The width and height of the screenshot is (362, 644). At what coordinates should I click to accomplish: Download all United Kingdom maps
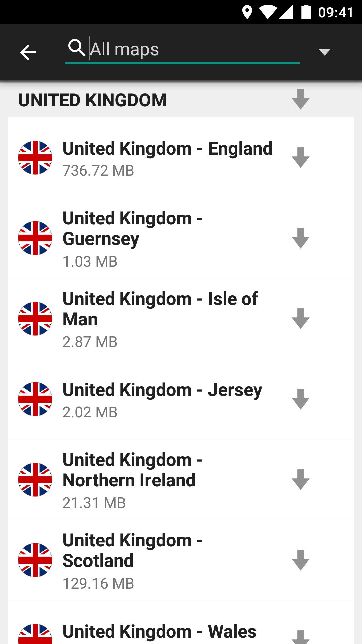300,99
